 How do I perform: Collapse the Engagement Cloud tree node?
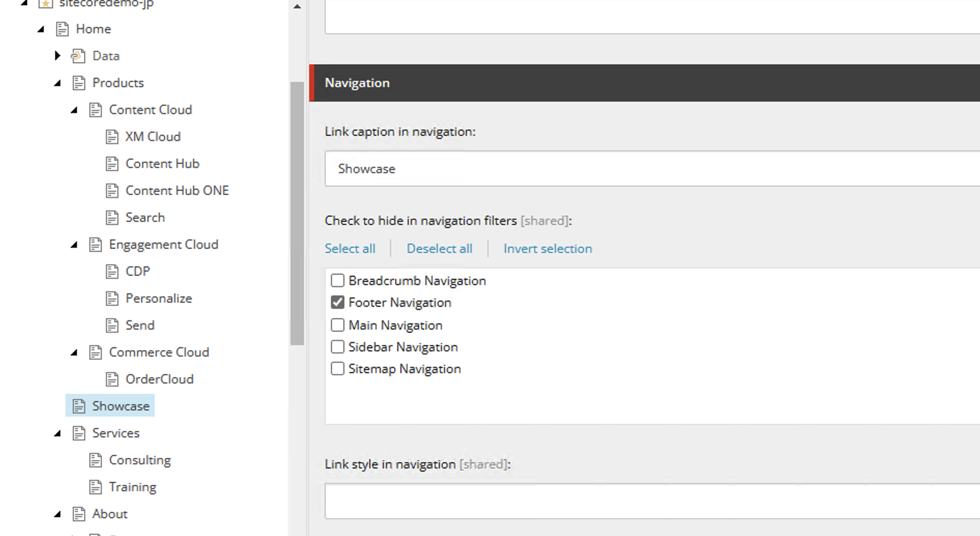[74, 245]
